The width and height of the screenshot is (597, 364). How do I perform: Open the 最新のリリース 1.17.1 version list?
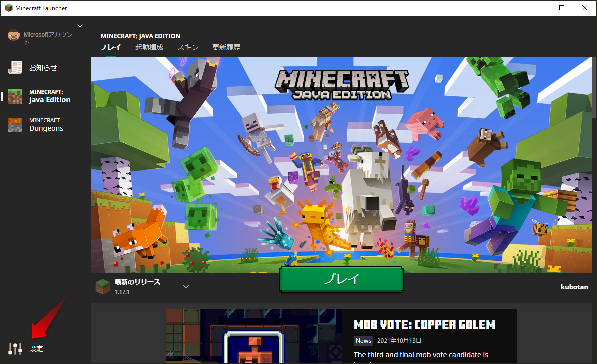coord(137,286)
